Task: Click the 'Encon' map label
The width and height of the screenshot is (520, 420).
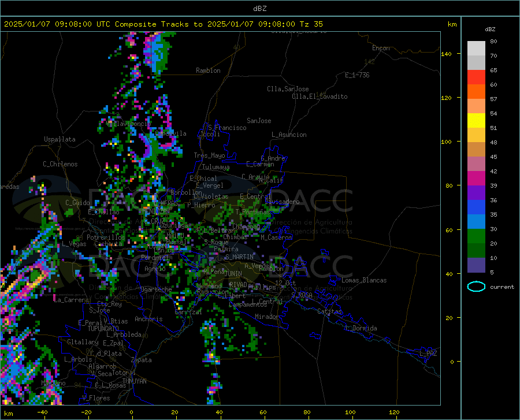Action: click(381, 48)
